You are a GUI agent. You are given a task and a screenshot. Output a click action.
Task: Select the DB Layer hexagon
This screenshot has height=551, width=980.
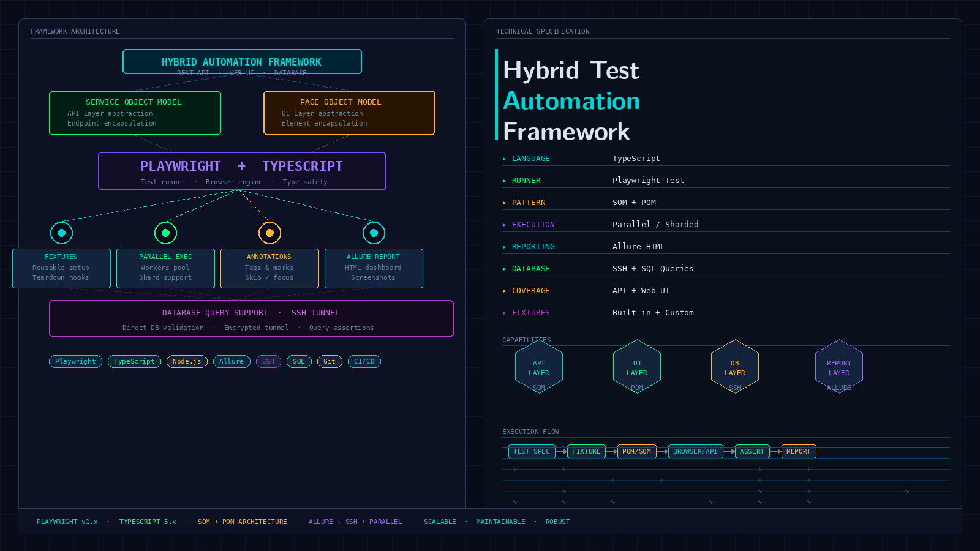pos(735,367)
